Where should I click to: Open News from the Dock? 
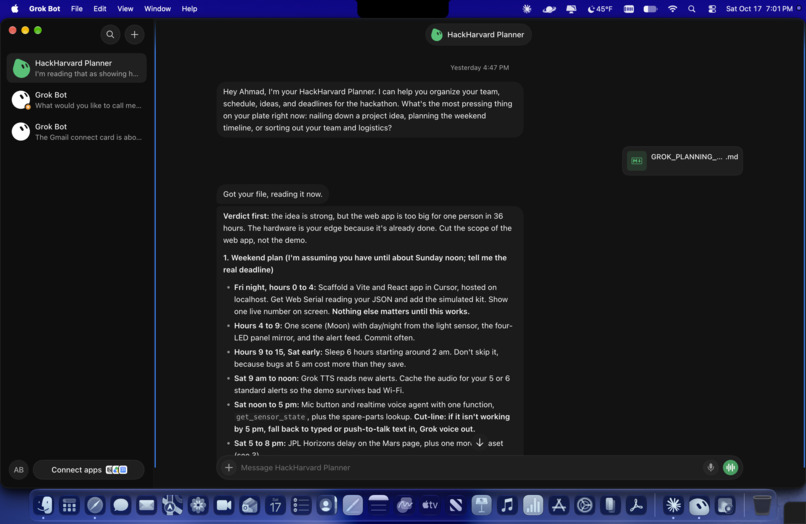point(455,505)
